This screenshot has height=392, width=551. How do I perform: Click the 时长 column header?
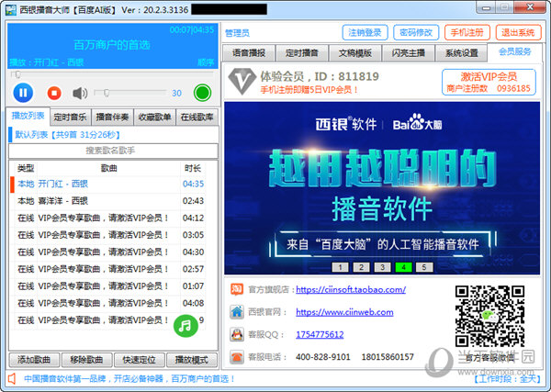click(x=193, y=169)
